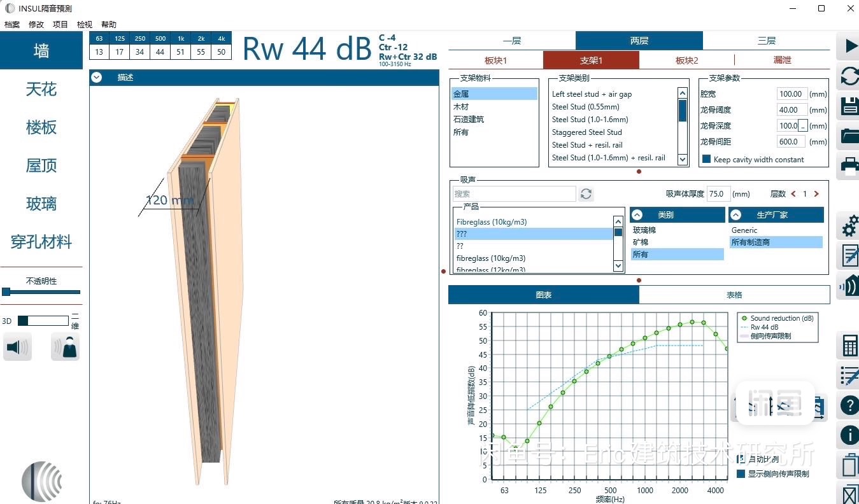Collapse the 类别 list chevron

pos(637,215)
